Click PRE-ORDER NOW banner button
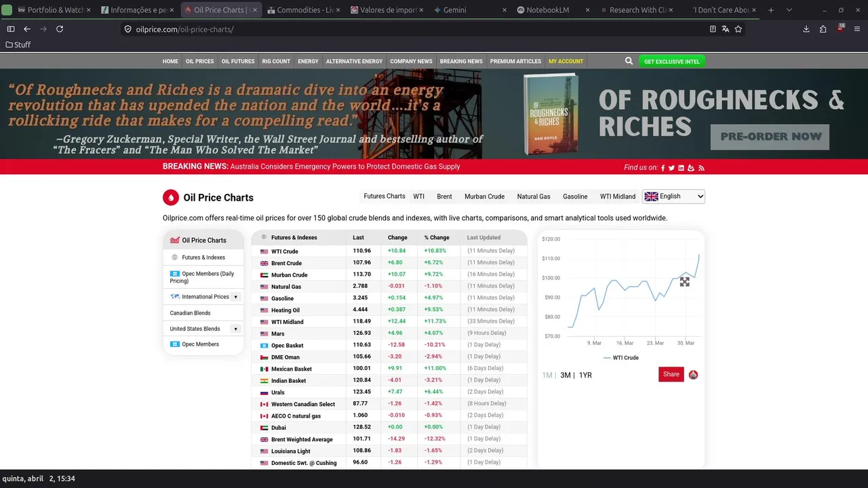This screenshot has height=488, width=868. click(770, 136)
